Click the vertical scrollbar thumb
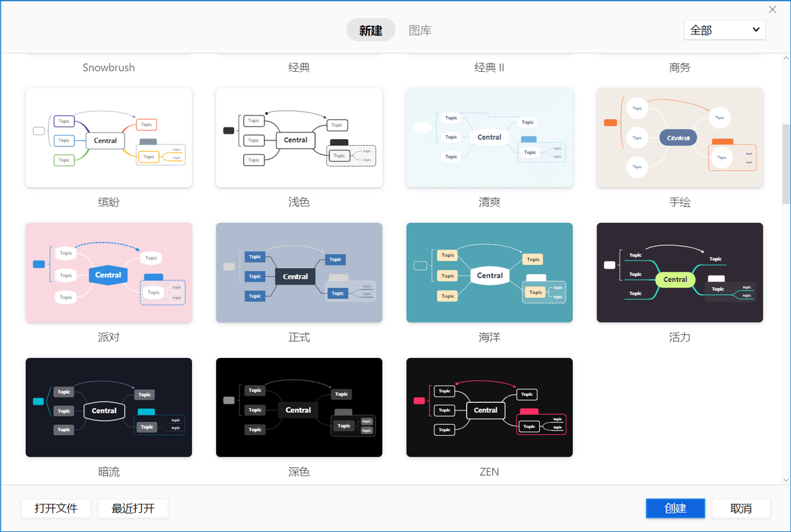The height and width of the screenshot is (532, 791). coord(786,165)
